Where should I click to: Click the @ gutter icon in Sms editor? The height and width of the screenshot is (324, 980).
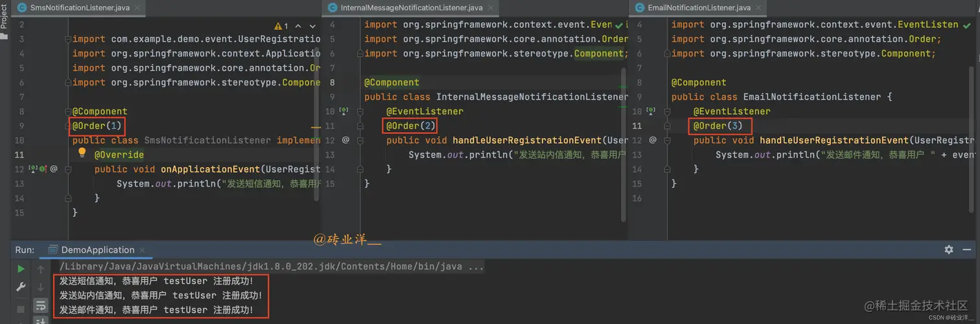point(54,168)
